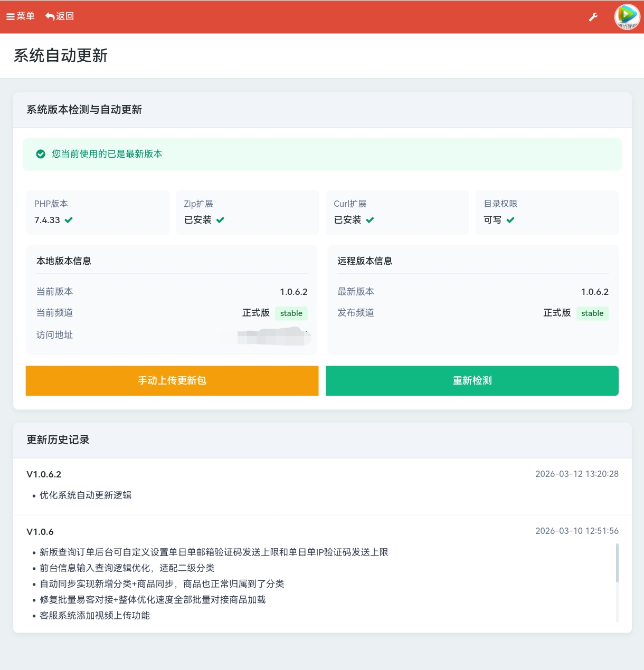644x670 pixels.
Task: Click the checkmark beside 目录权限 可写
Action: pyautogui.click(x=510, y=220)
